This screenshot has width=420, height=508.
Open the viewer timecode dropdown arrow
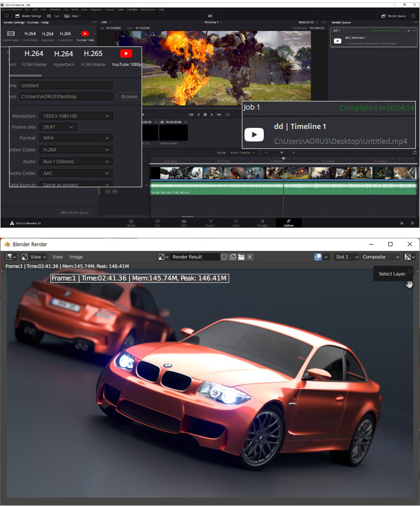317,22
